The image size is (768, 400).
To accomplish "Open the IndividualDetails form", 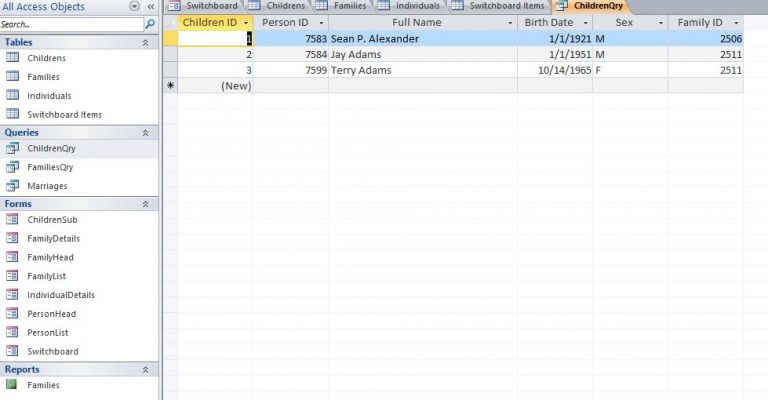I will tap(61, 295).
